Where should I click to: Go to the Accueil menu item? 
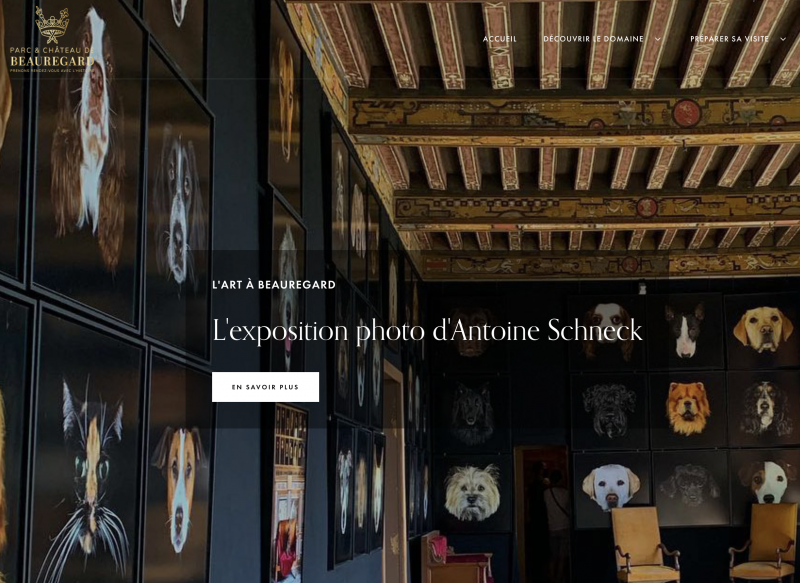coord(500,39)
